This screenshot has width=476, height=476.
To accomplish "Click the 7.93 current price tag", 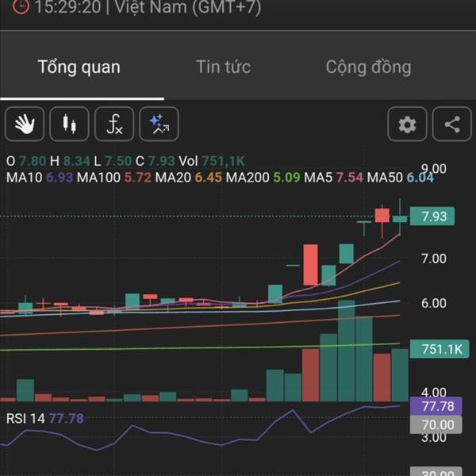I will coord(432,216).
